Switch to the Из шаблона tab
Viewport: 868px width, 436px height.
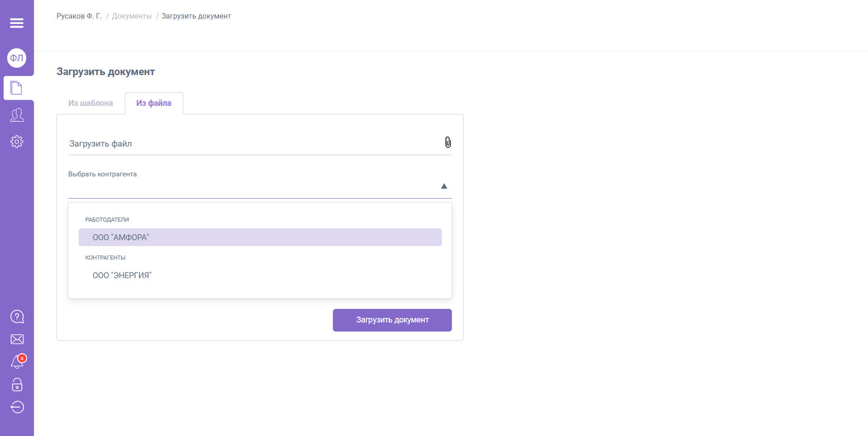click(90, 103)
